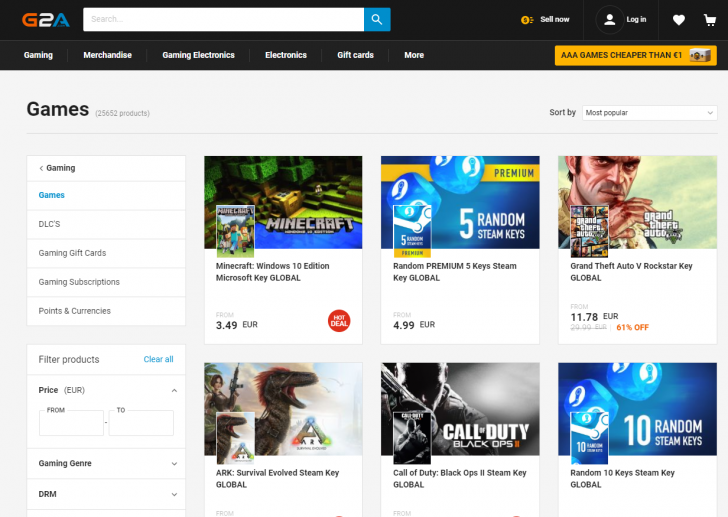Click the GTA V small box cover
The height and width of the screenshot is (517, 728).
click(589, 231)
